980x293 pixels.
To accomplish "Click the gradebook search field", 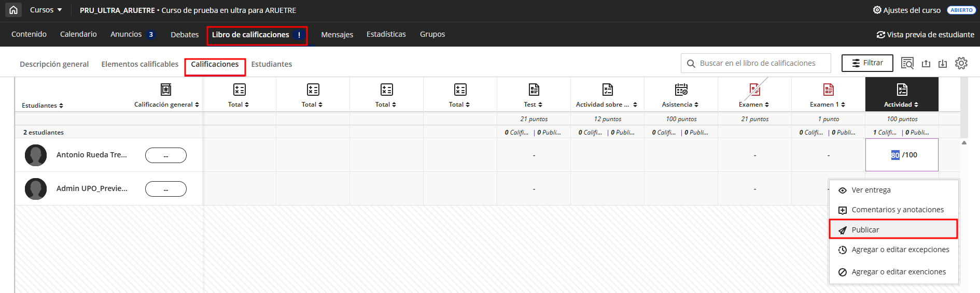I will [x=757, y=63].
